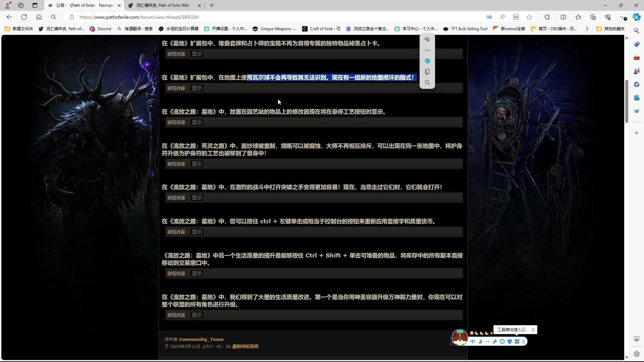The image size is (644, 362).
Task: Open Browser essentials heart icon
Action: coord(608,17)
